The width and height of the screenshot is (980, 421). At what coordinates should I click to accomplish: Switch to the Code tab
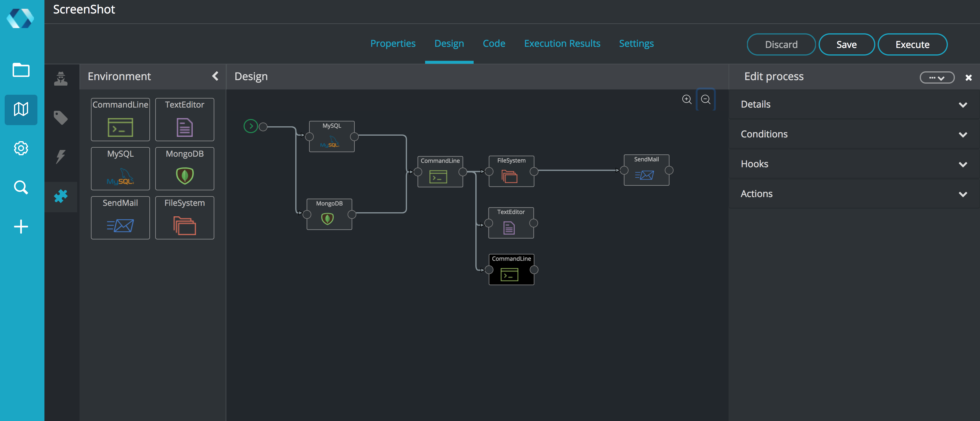click(x=494, y=43)
